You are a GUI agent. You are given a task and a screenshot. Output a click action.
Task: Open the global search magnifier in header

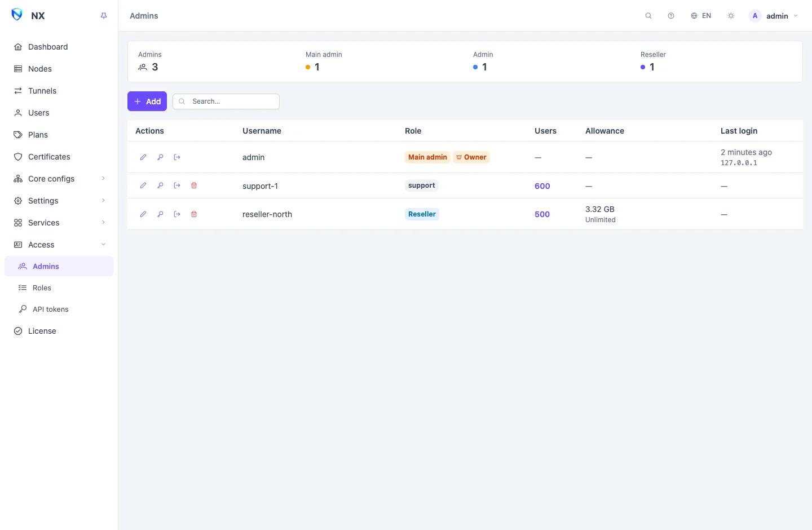[x=648, y=16]
